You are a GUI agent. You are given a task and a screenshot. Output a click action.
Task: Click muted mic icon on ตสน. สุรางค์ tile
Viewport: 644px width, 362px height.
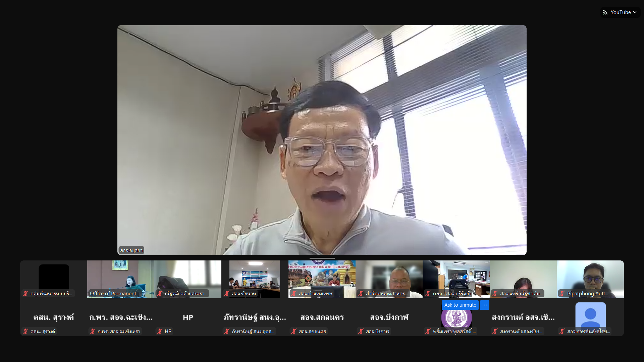click(x=25, y=331)
